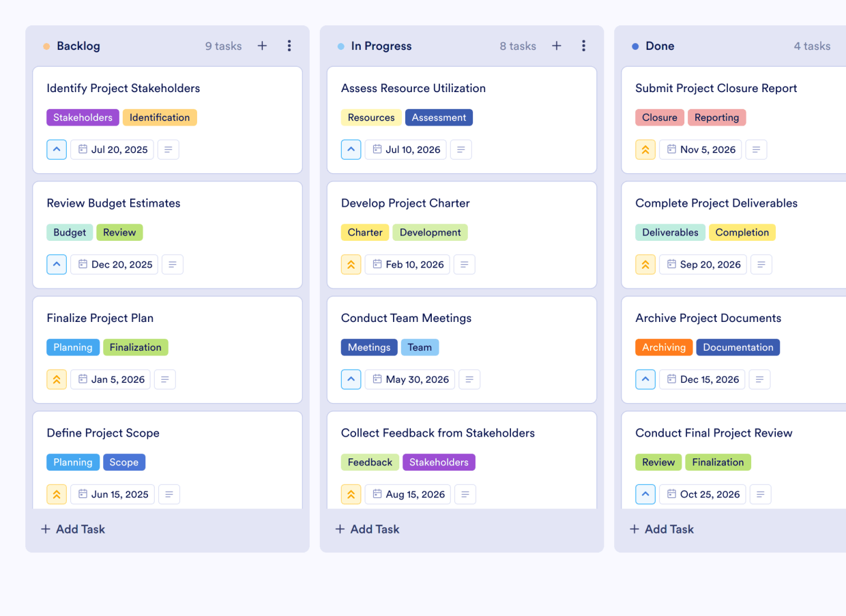Click the plus icon on Backlog column header
846x616 pixels.
click(x=262, y=46)
